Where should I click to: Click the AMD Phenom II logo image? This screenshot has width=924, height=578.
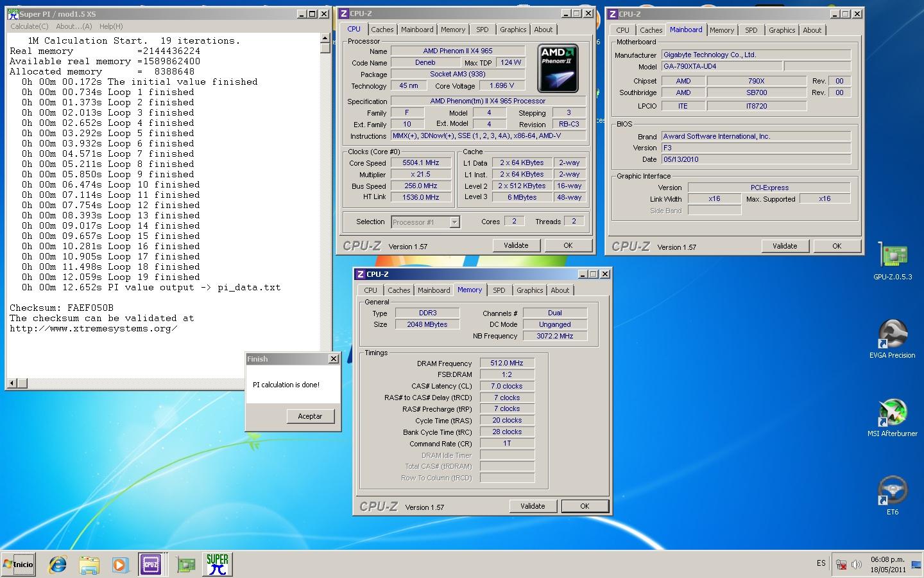coord(558,67)
